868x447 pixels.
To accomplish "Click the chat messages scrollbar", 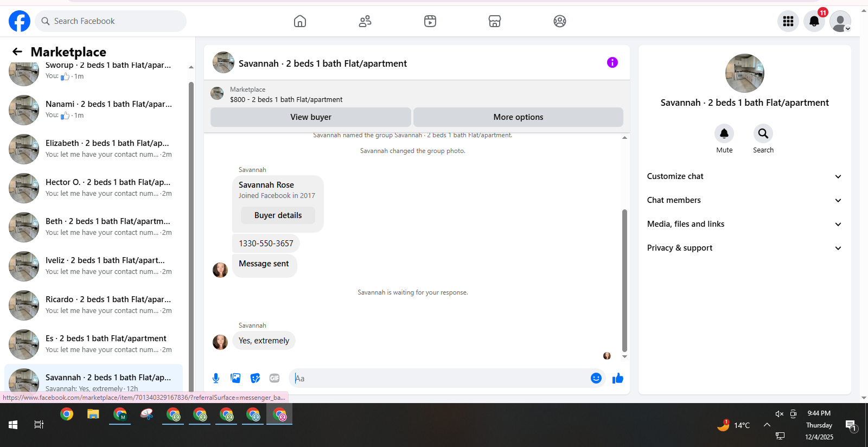I will coord(624,280).
